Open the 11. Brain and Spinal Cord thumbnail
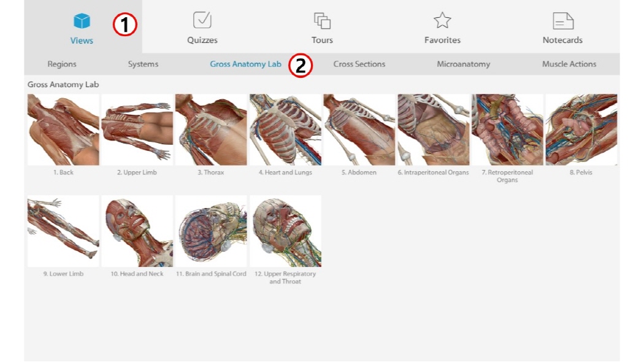The height and width of the screenshot is (362, 644). (211, 231)
